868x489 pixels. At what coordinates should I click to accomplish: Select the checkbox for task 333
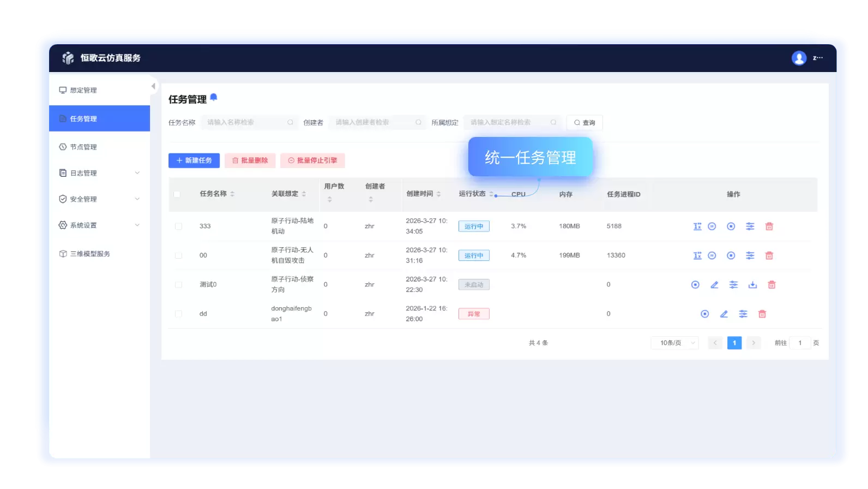tap(178, 226)
